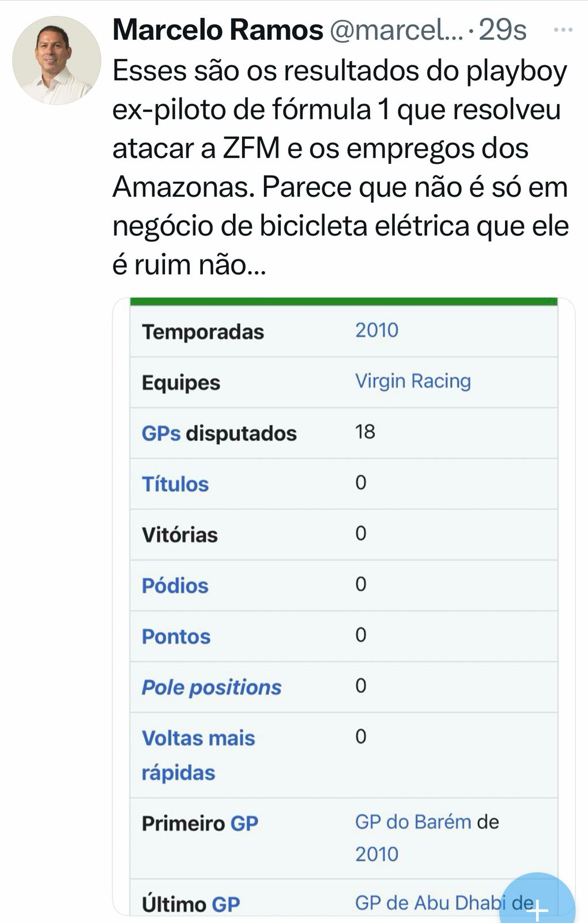Click the Pontos link

click(x=176, y=636)
